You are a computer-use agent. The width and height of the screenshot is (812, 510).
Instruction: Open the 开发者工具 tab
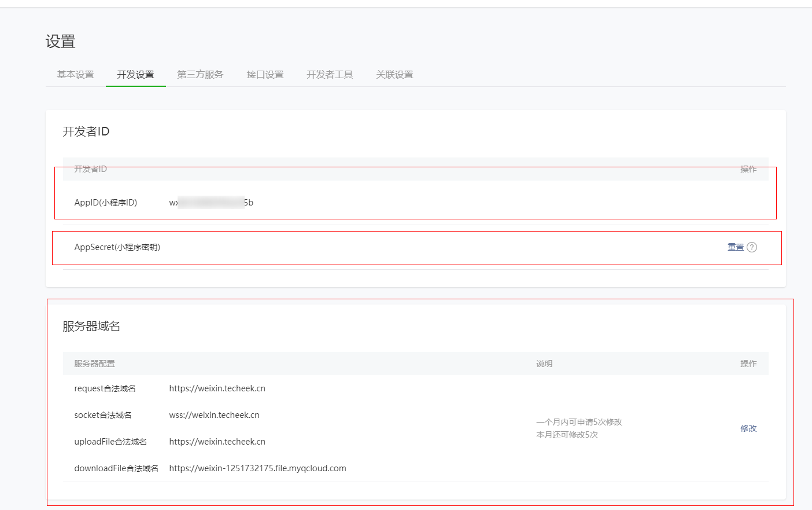tap(330, 75)
